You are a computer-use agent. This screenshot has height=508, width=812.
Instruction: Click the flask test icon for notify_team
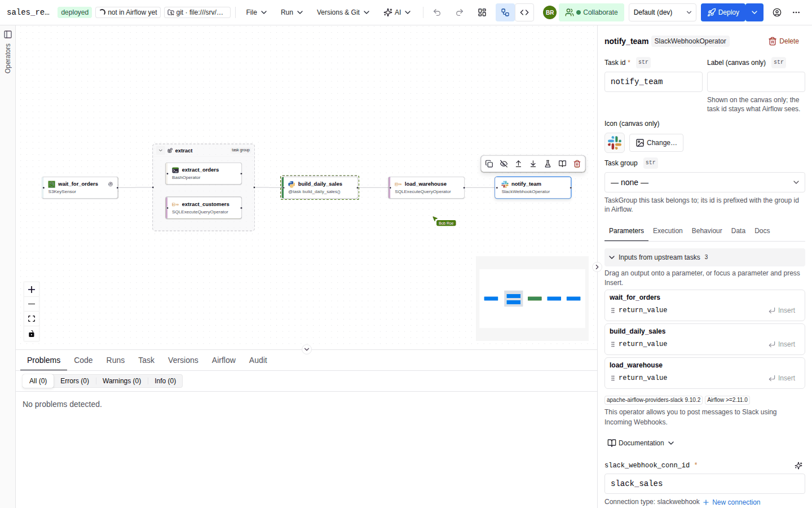click(x=548, y=164)
